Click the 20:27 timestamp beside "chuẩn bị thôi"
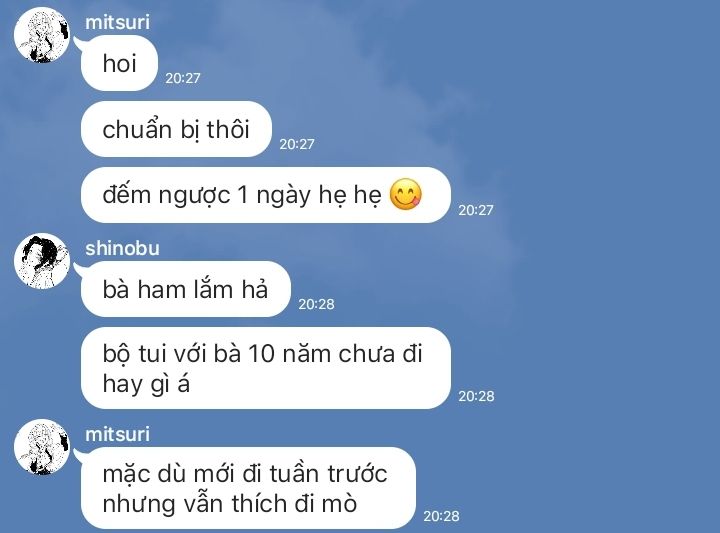The width and height of the screenshot is (720, 533). coord(297,144)
